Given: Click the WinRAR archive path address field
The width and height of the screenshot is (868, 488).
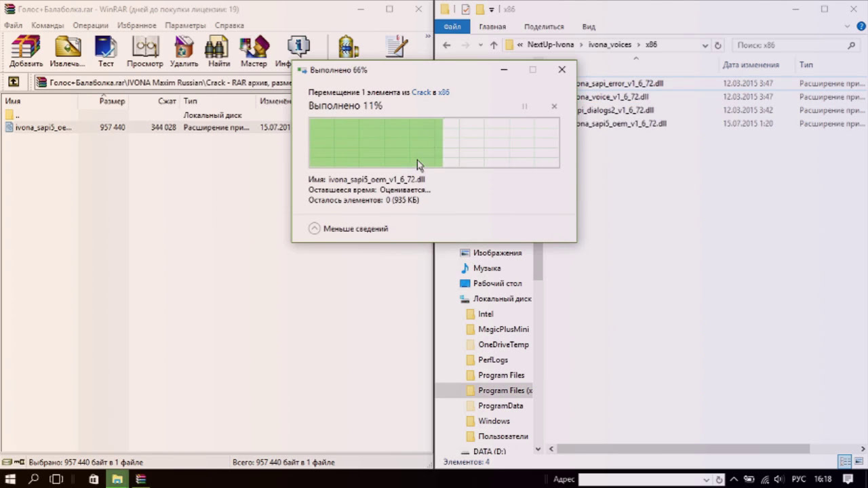Looking at the screenshot, I should coord(163,83).
